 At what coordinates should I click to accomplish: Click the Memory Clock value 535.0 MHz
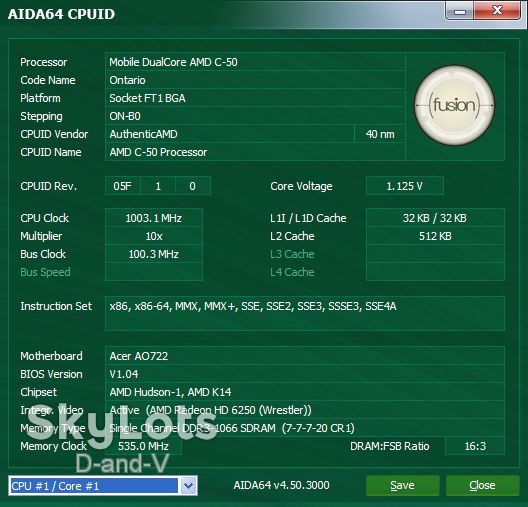(143, 446)
